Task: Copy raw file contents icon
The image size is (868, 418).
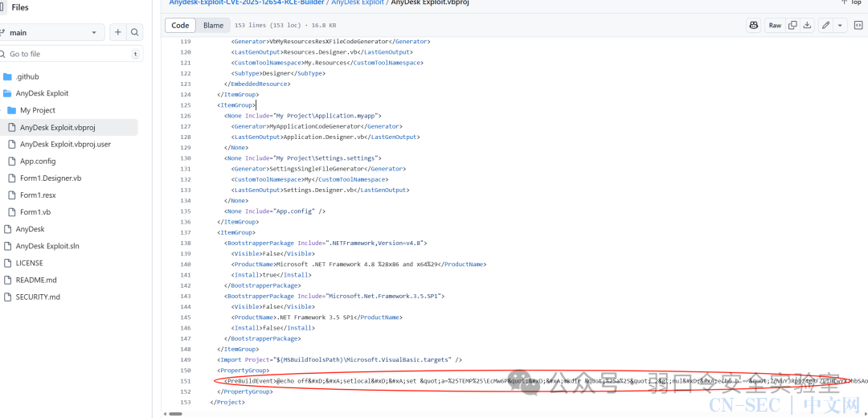Action: coord(792,26)
